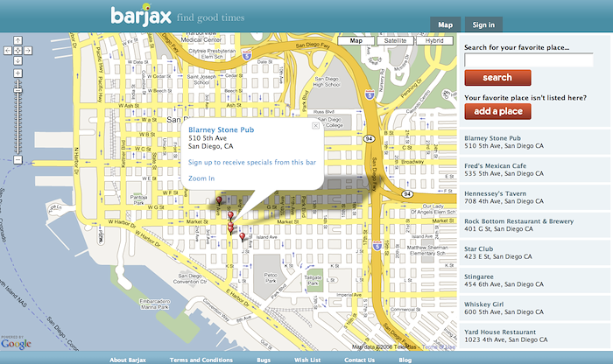Click Terms of Use link on map
Image resolution: width=613 pixels, height=364 pixels.
point(439,346)
